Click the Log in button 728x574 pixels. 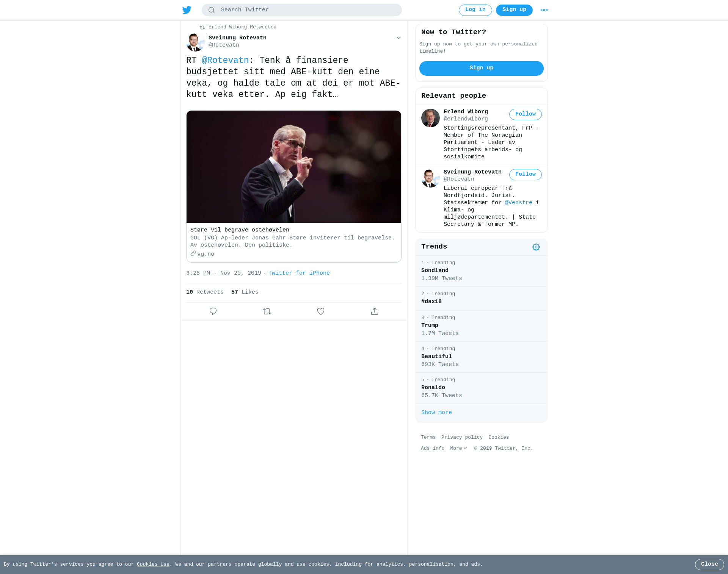click(x=475, y=10)
